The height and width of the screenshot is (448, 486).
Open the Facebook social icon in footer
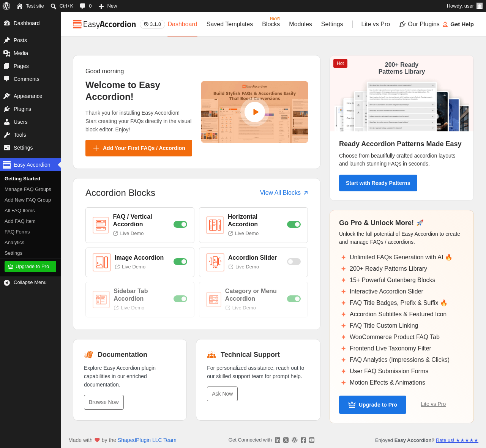click(303, 440)
